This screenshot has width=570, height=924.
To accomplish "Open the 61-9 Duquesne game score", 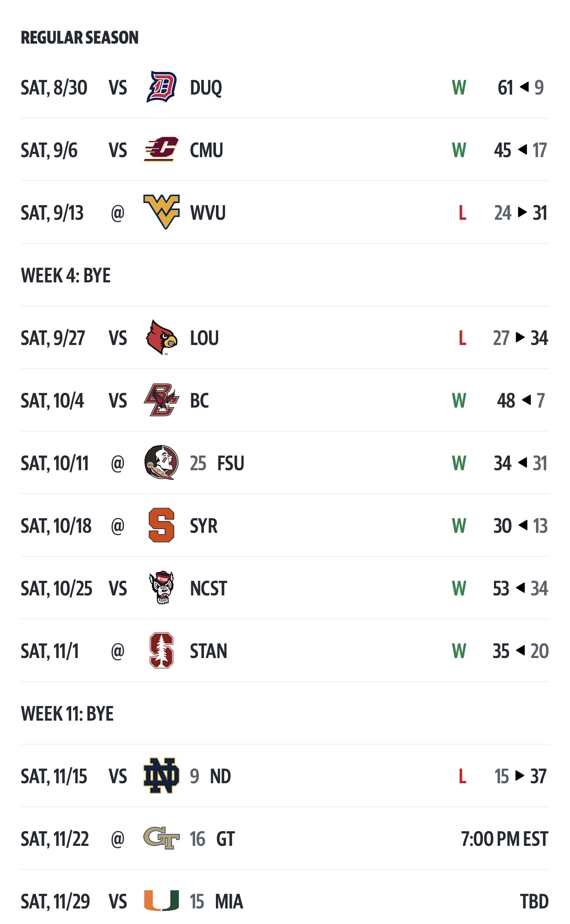I will pyautogui.click(x=520, y=88).
